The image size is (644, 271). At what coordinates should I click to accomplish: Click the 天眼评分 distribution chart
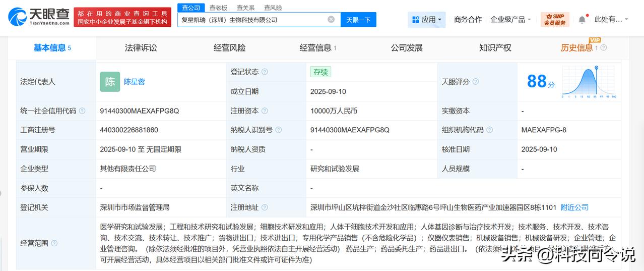590,82
